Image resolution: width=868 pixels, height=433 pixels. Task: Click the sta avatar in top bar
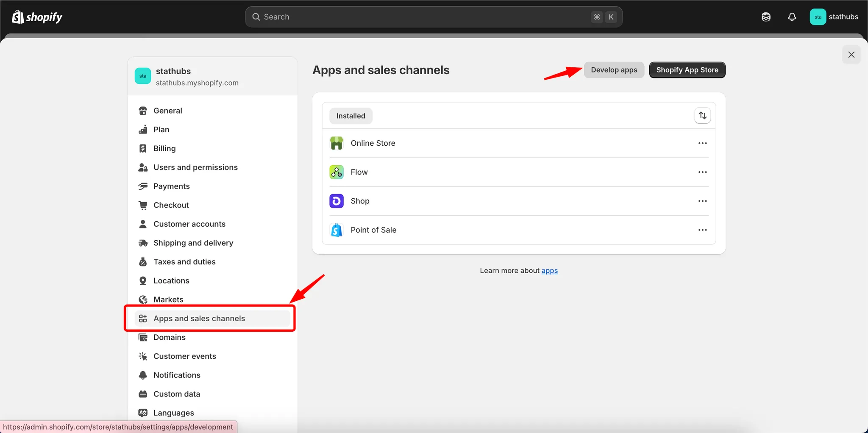[818, 17]
